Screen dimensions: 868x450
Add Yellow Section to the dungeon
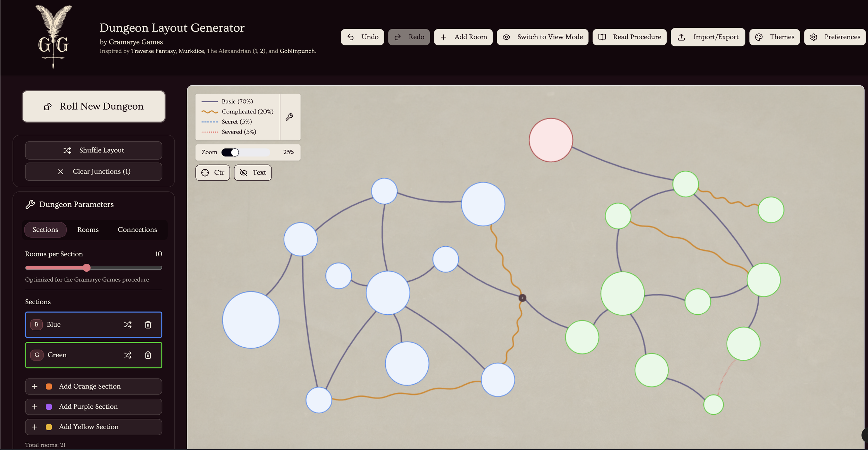93,427
